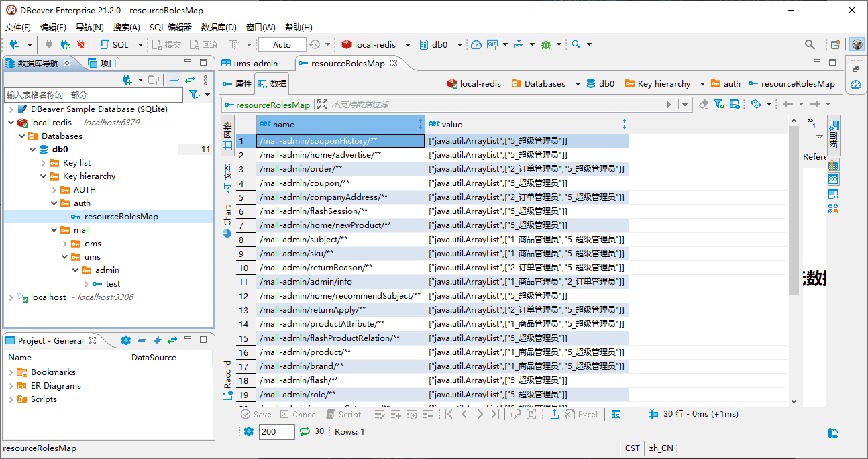The height and width of the screenshot is (459, 868).
Task: Sort by the value column header
Action: coord(527,124)
